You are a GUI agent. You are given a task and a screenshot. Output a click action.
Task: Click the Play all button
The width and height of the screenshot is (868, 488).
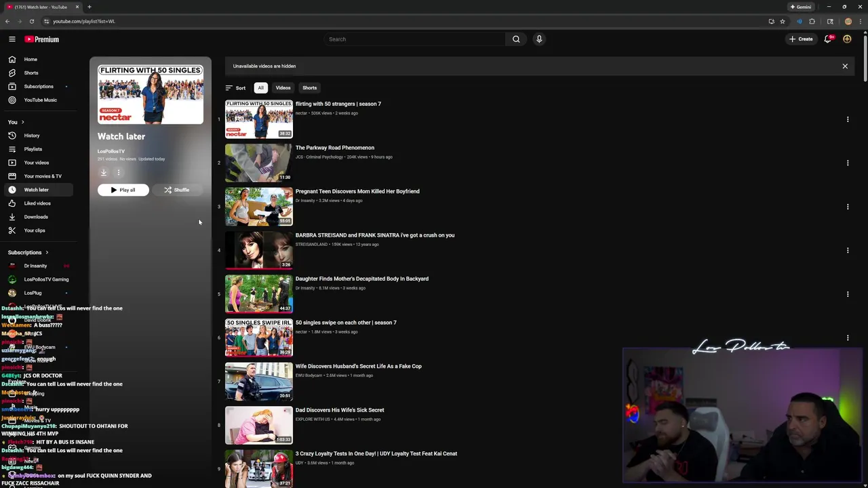coord(123,190)
